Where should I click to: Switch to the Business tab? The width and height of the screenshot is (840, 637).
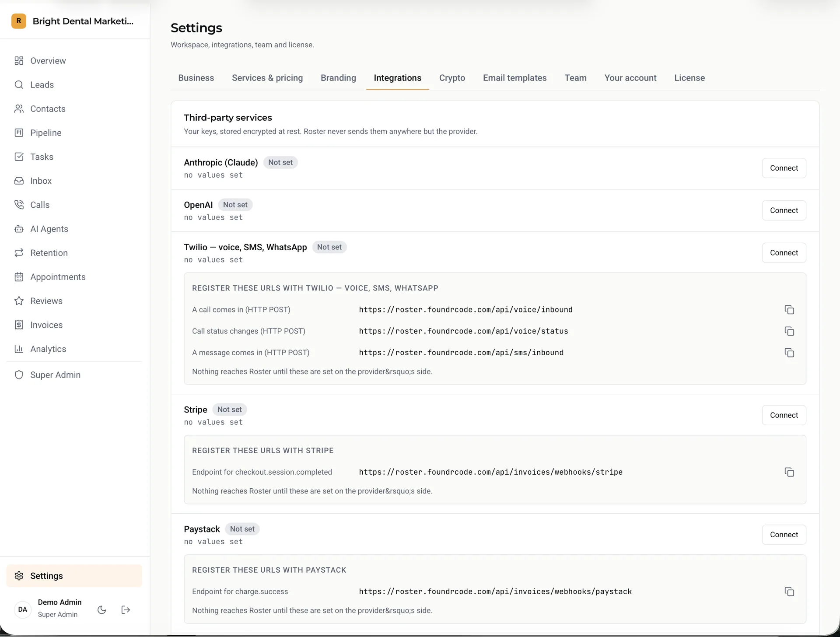pyautogui.click(x=196, y=78)
